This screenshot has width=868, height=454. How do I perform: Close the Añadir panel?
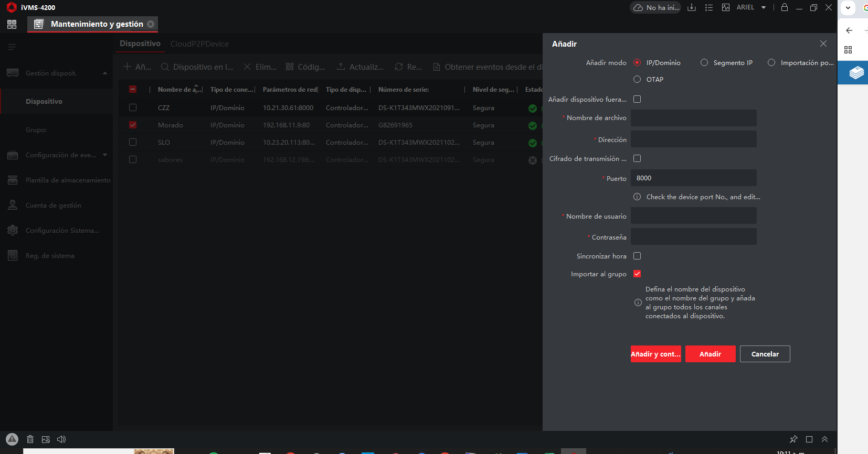pos(823,44)
